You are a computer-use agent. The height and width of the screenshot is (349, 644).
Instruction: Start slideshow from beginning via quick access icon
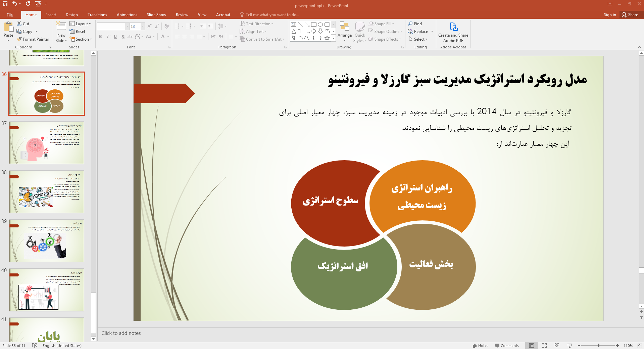(x=38, y=4)
